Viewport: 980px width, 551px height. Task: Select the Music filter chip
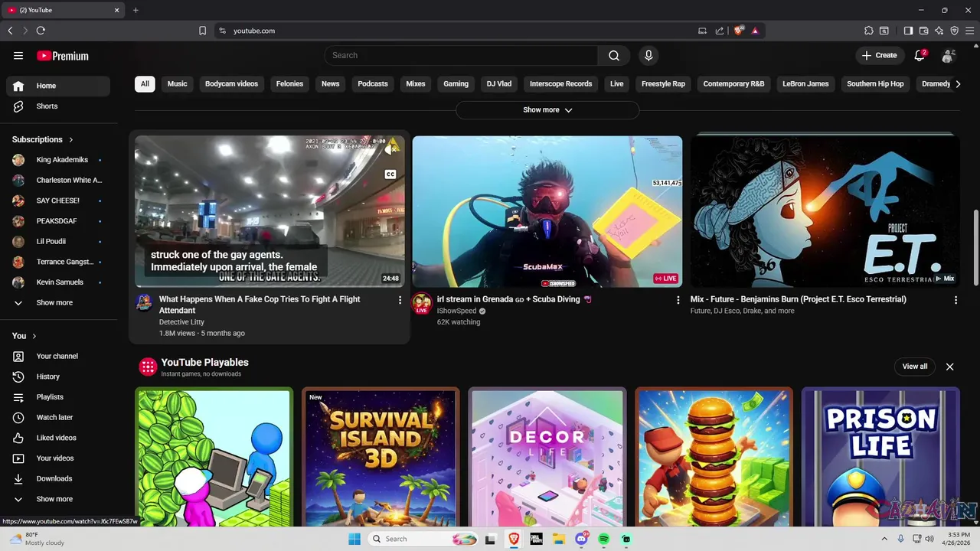(178, 83)
